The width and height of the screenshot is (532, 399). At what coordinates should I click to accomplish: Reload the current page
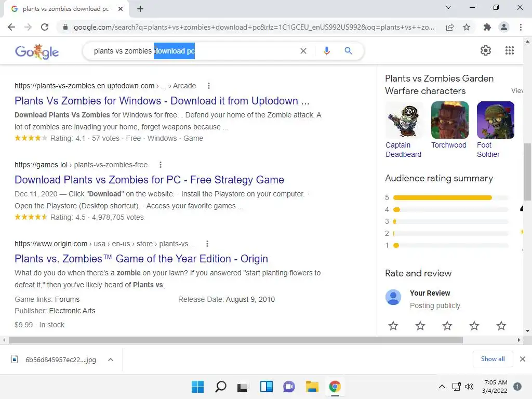(45, 27)
